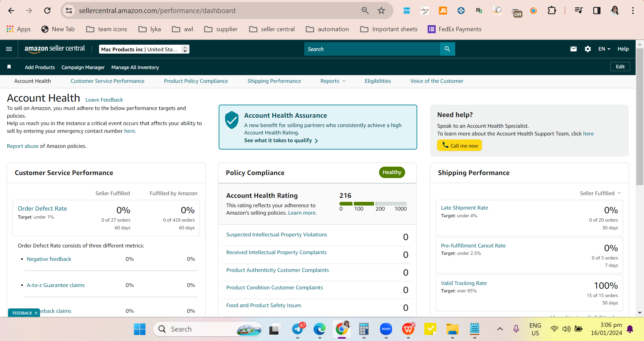Viewport: 644px width, 341px height.
Task: Open Manage All Inventory
Action: (135, 67)
